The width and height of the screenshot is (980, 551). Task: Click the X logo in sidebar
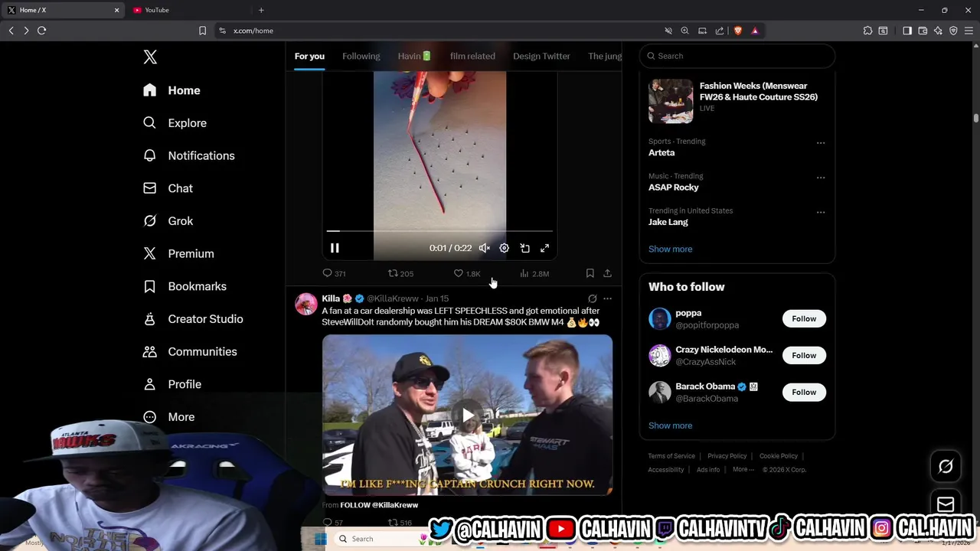pos(150,57)
